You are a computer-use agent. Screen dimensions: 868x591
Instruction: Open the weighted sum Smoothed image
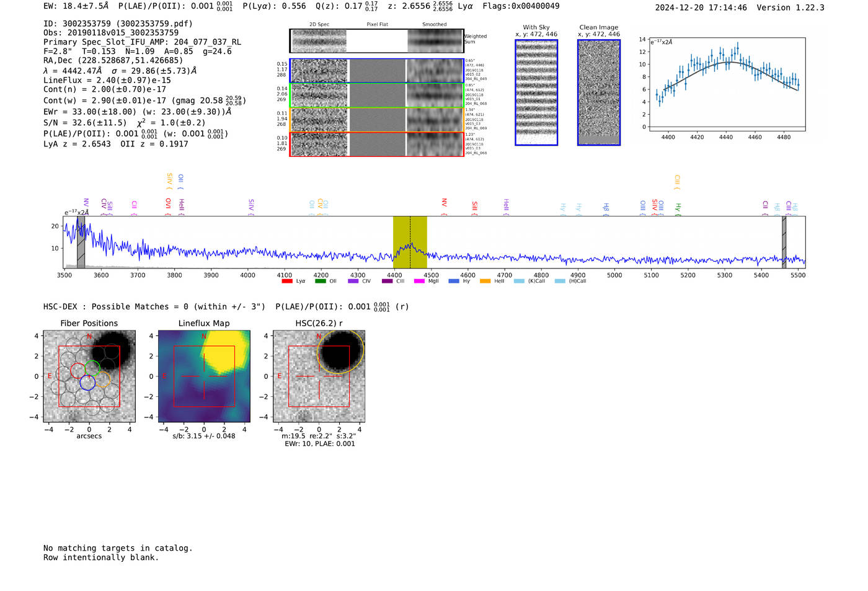[x=435, y=41]
